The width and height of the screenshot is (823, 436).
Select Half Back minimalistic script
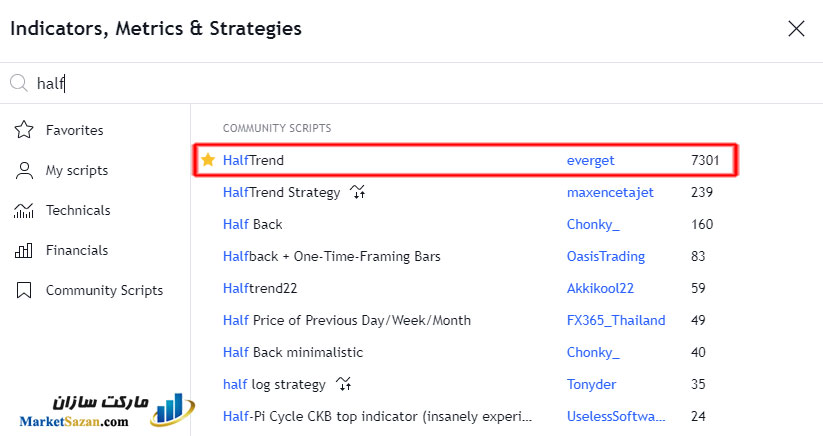pyautogui.click(x=293, y=352)
